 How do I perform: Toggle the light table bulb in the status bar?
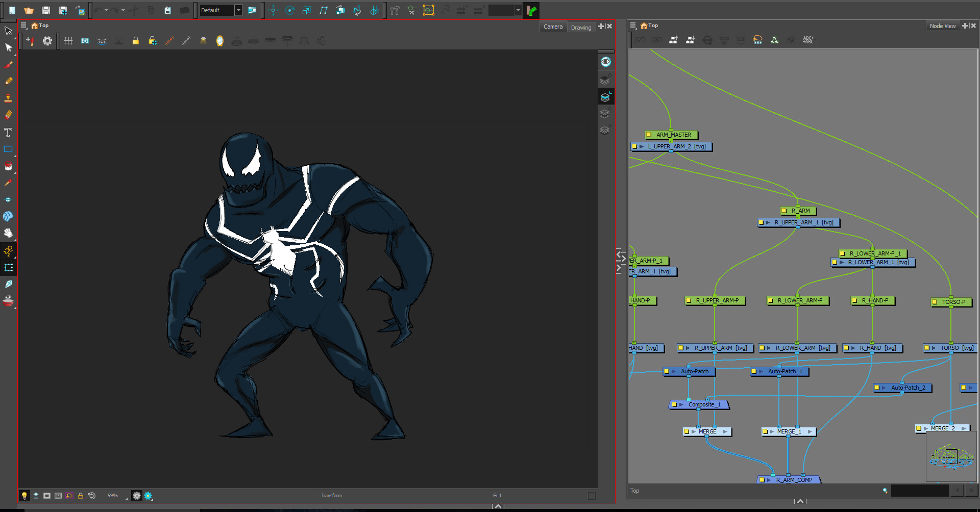24,496
